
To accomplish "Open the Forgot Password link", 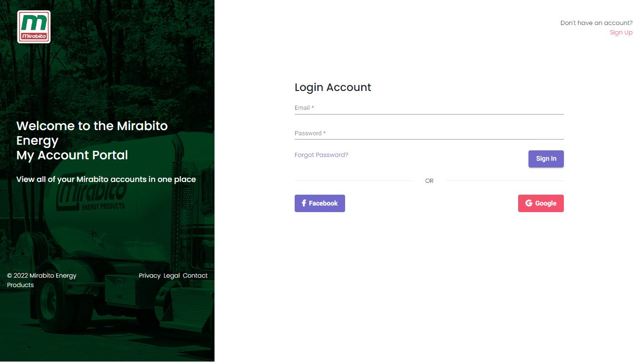I will (321, 155).
